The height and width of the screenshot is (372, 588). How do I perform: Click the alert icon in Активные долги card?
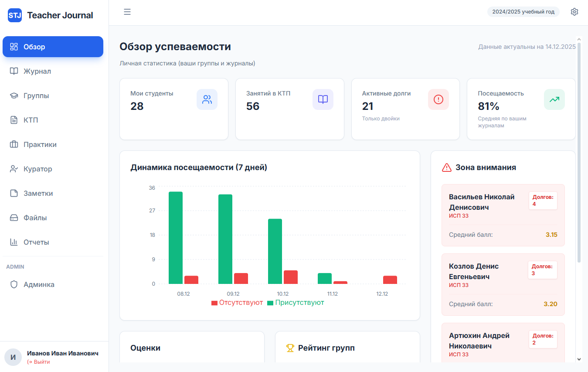click(438, 99)
